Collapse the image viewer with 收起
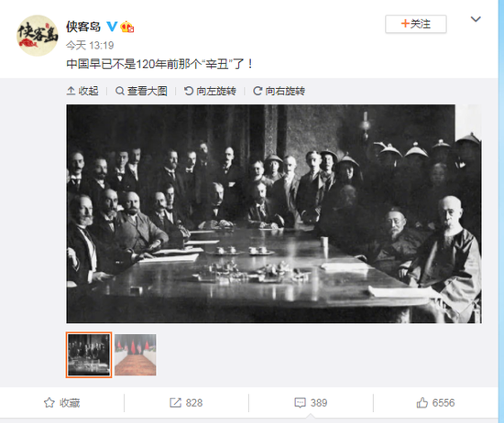The image size is (504, 423). pyautogui.click(x=82, y=92)
